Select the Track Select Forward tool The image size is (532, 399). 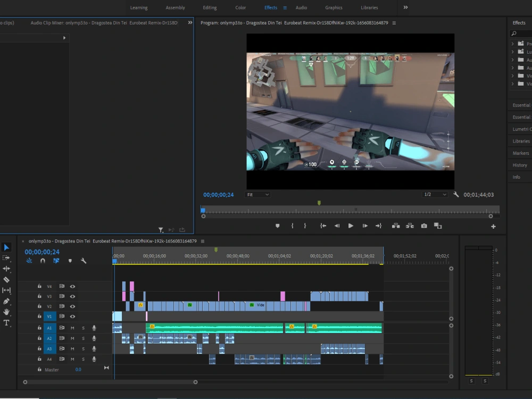coord(6,258)
